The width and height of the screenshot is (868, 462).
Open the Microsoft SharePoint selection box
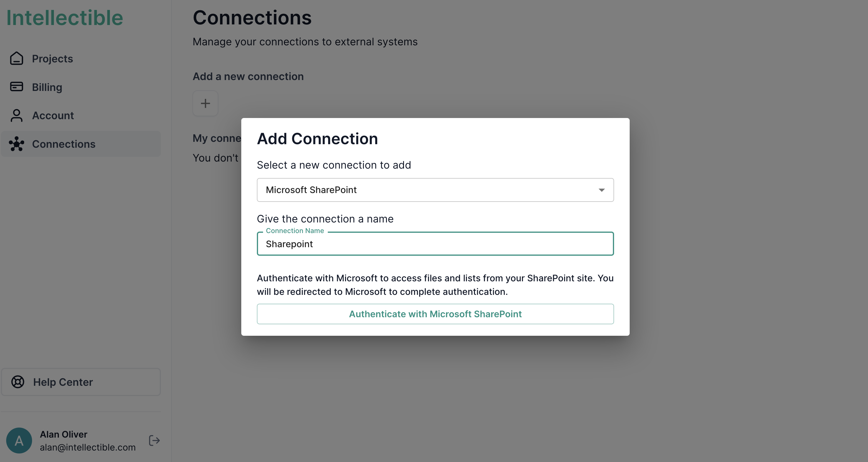tap(428, 190)
